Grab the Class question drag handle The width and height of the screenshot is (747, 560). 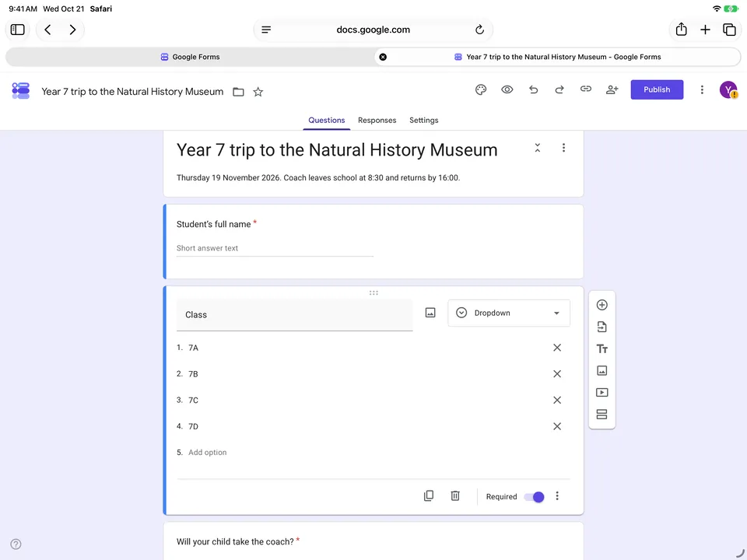point(373,293)
